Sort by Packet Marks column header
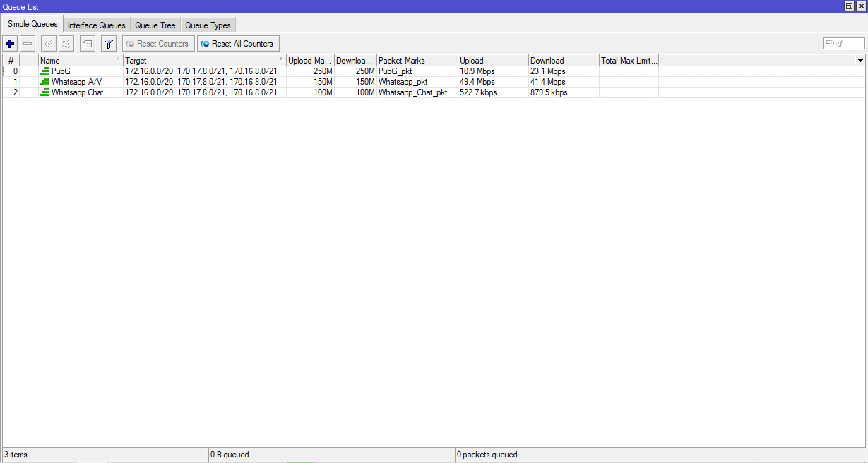This screenshot has width=868, height=463. (417, 61)
